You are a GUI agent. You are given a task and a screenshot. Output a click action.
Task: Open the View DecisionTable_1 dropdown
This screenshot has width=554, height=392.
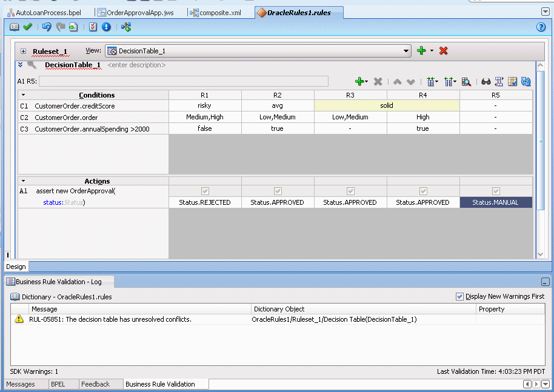pos(406,51)
